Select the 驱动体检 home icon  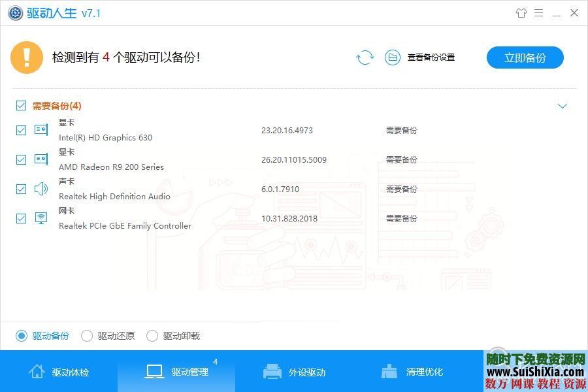pyautogui.click(x=37, y=370)
